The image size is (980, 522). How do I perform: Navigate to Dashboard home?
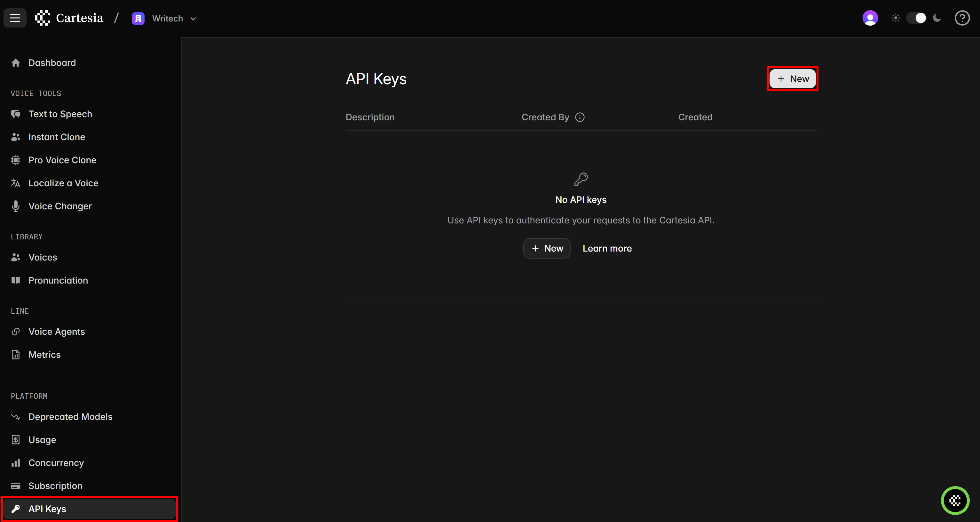[x=52, y=63]
